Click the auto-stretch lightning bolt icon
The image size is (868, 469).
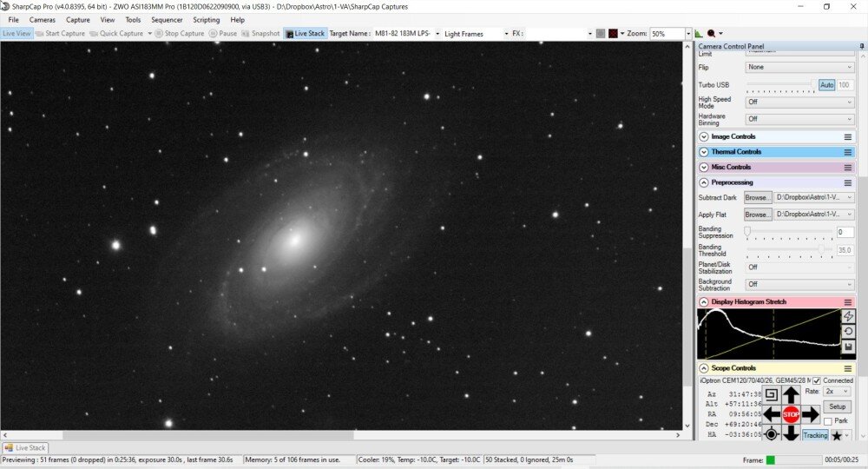click(848, 316)
